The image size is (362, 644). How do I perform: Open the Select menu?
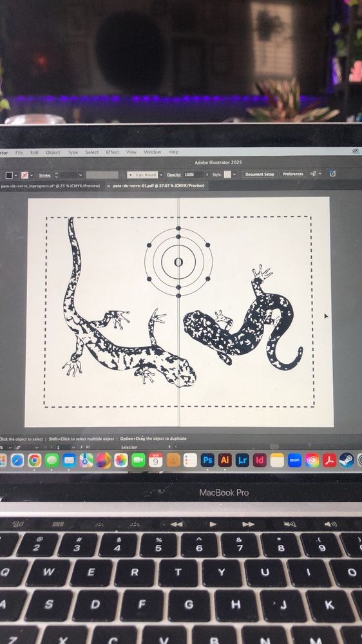(x=91, y=153)
